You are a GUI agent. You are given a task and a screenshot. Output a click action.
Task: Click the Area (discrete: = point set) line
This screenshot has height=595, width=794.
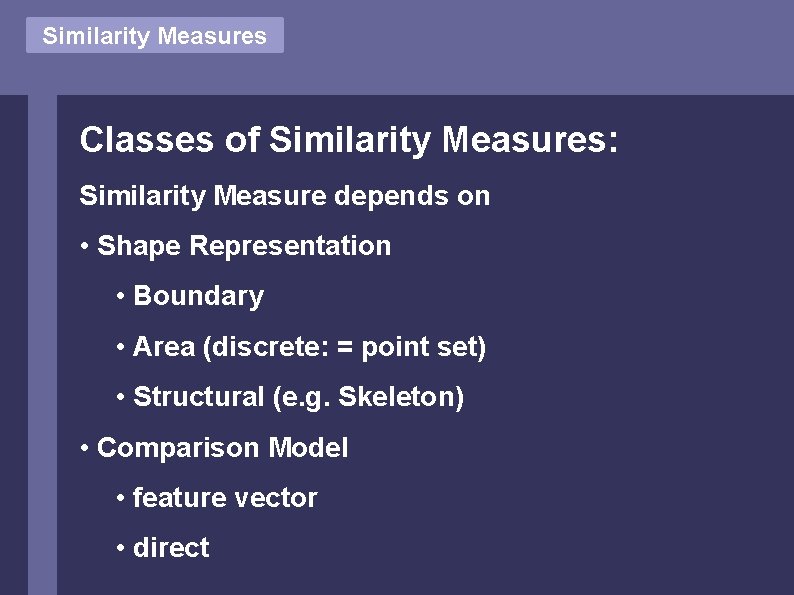pos(309,347)
